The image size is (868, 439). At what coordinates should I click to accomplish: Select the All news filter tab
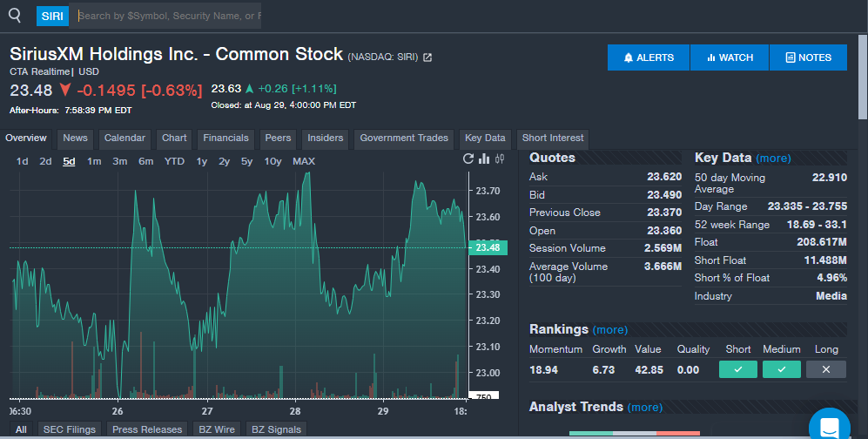21,429
